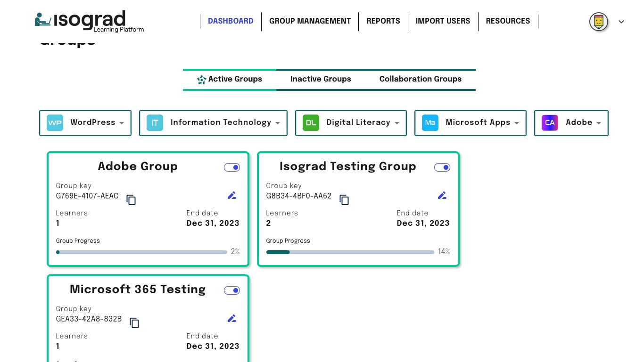This screenshot has height=362, width=644.
Task: Open the Reports page
Action: pos(383,21)
